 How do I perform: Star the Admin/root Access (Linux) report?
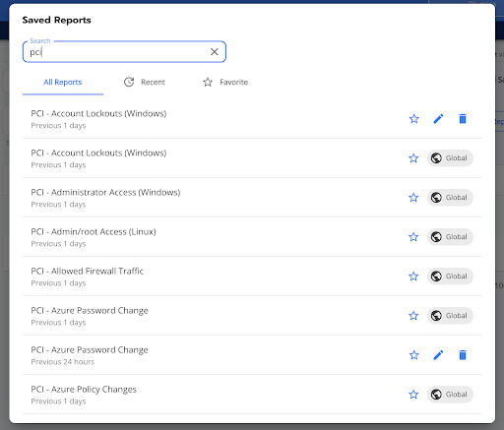[413, 237]
